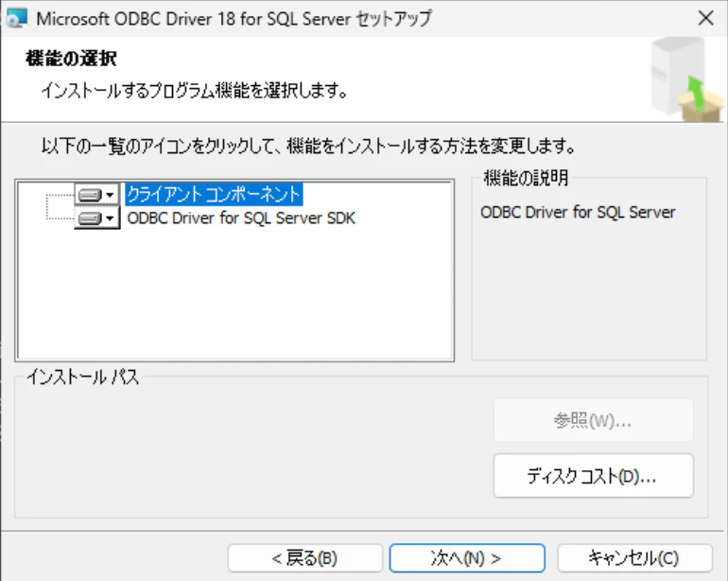Click the ODBC Driver for SQL Server description text
Image resolution: width=728 pixels, height=581 pixels.
(x=578, y=212)
